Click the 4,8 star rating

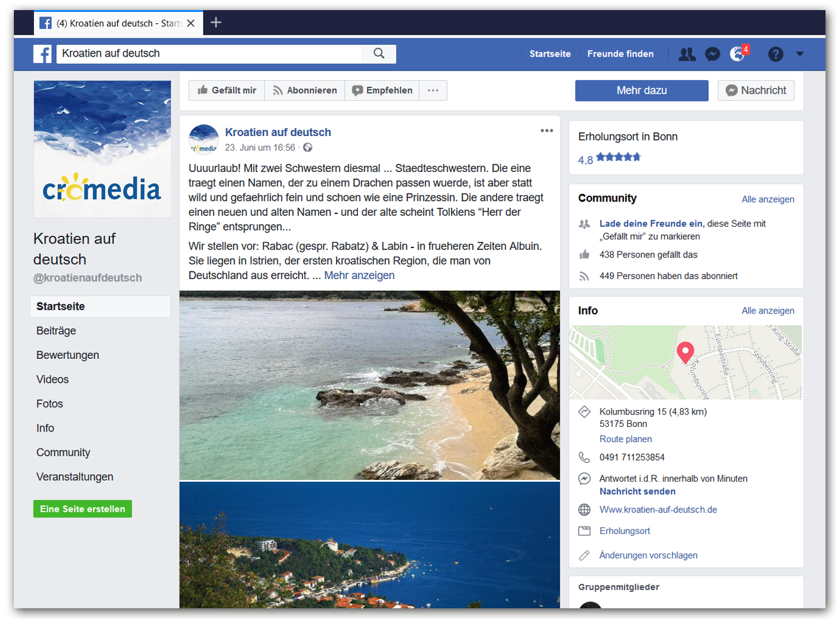(609, 159)
